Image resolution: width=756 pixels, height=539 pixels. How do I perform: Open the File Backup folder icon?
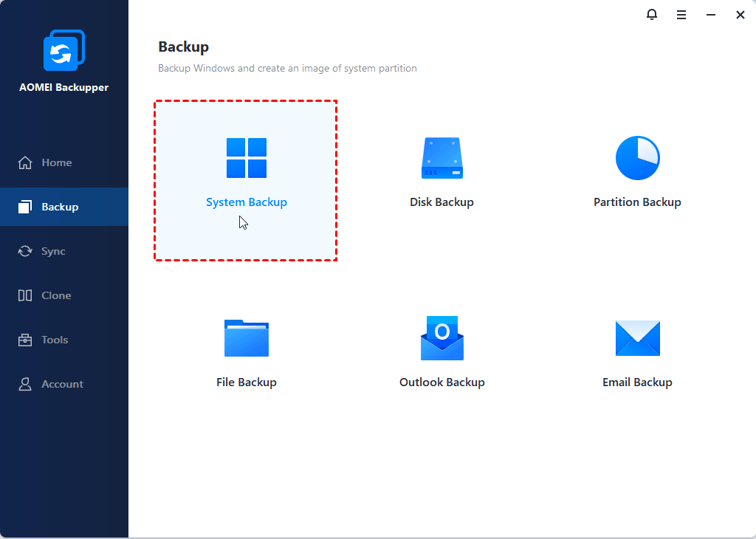click(247, 339)
